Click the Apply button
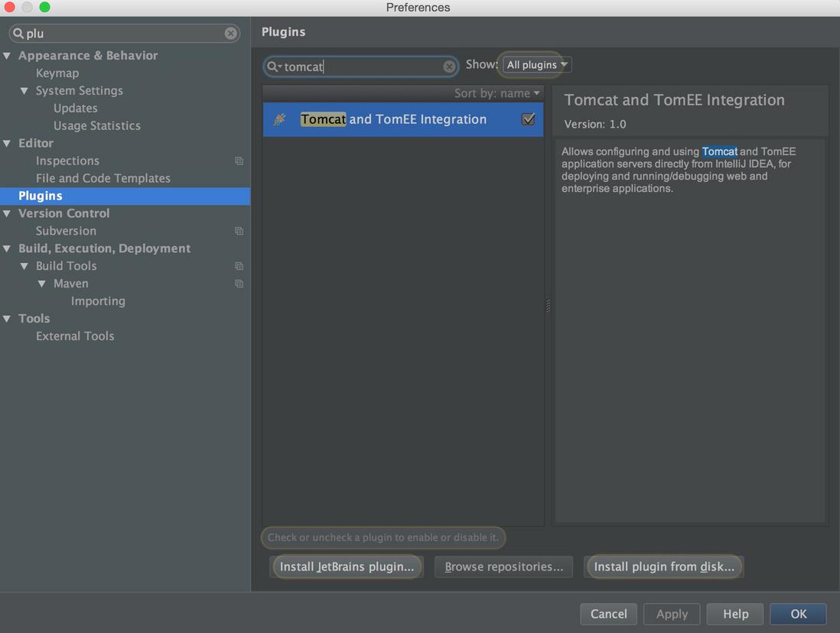The image size is (840, 633). point(672,614)
